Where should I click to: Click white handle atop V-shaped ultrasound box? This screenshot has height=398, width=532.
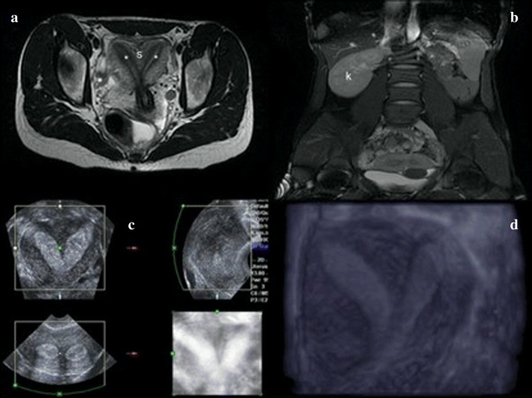[60, 206]
